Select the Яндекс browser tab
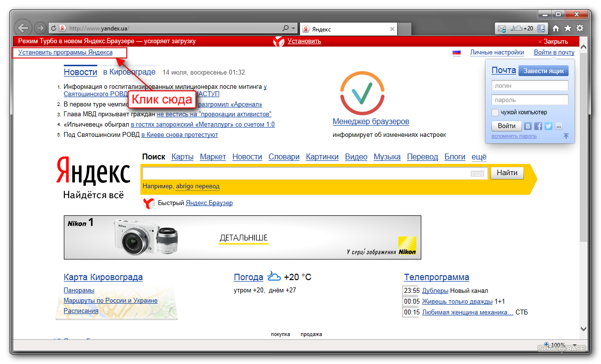The height and width of the screenshot is (364, 601). (x=347, y=29)
